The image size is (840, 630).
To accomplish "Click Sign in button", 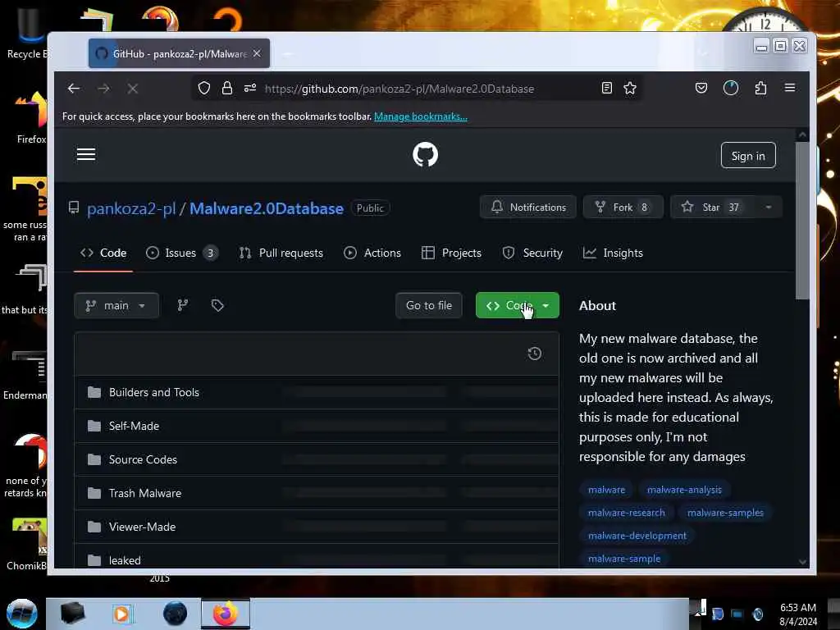I will tap(748, 155).
